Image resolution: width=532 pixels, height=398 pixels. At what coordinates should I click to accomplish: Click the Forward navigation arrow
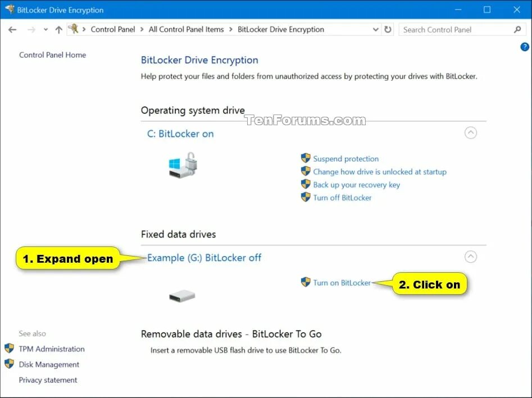pyautogui.click(x=31, y=30)
